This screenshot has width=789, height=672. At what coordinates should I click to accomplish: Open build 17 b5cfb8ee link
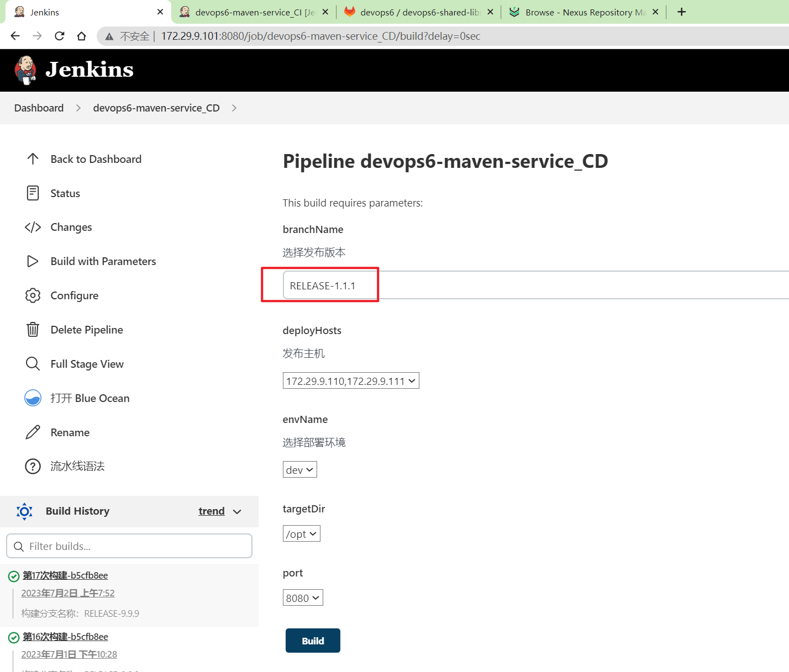point(65,575)
